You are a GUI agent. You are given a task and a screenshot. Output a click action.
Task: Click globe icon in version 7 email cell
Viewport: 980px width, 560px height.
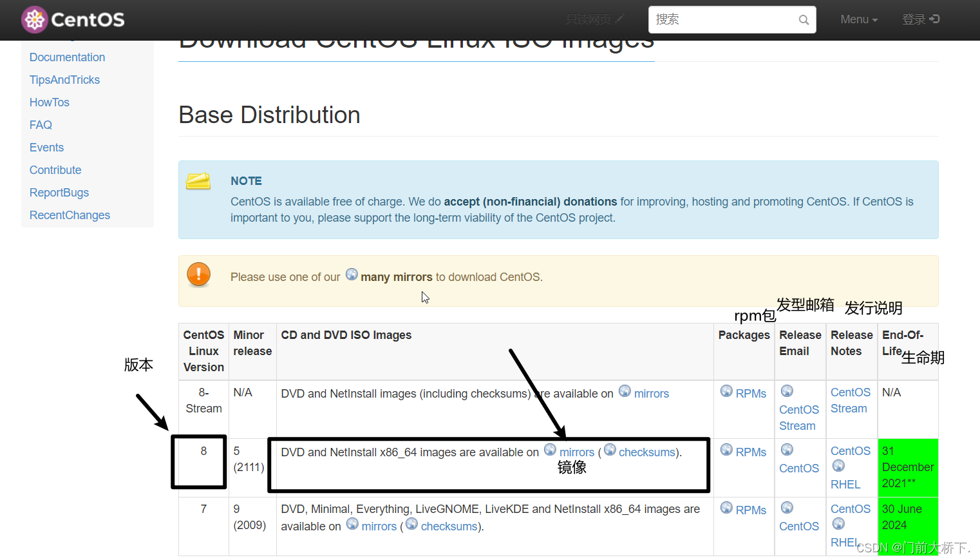click(x=787, y=507)
